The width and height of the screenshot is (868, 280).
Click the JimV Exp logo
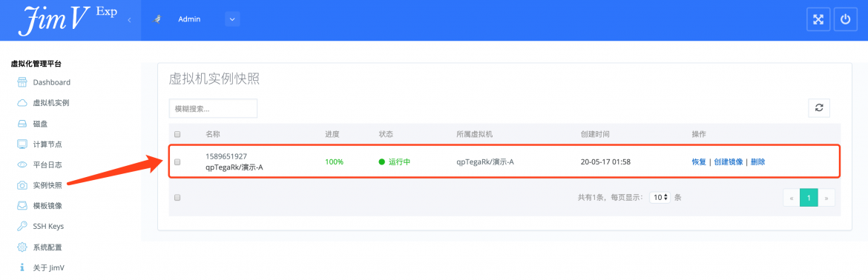click(x=68, y=20)
